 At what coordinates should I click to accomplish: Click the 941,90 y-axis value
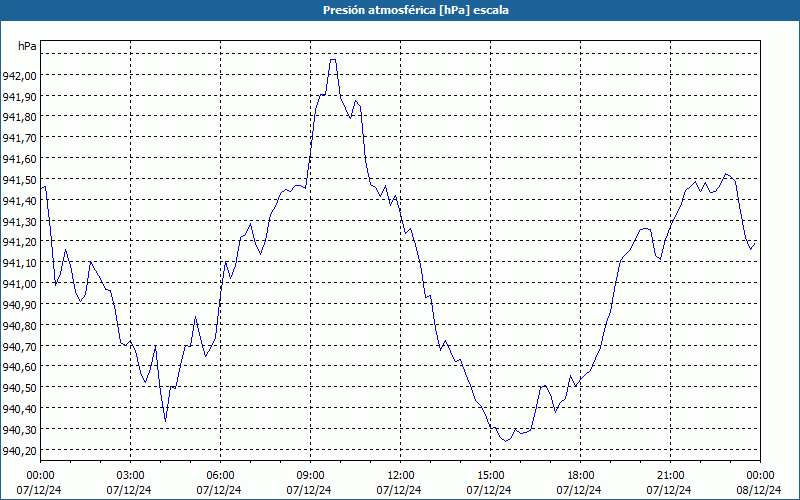[x=19, y=96]
